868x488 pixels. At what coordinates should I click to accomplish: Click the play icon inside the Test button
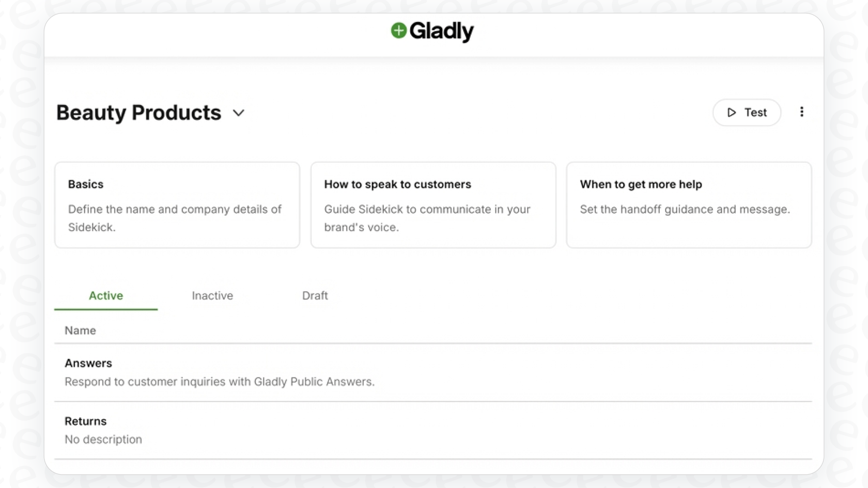coord(731,112)
